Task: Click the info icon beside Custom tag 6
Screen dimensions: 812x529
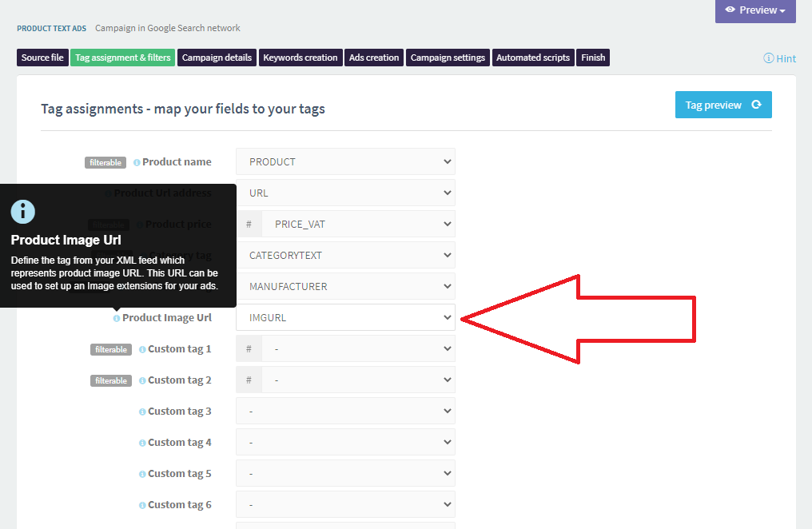Action: click(141, 504)
